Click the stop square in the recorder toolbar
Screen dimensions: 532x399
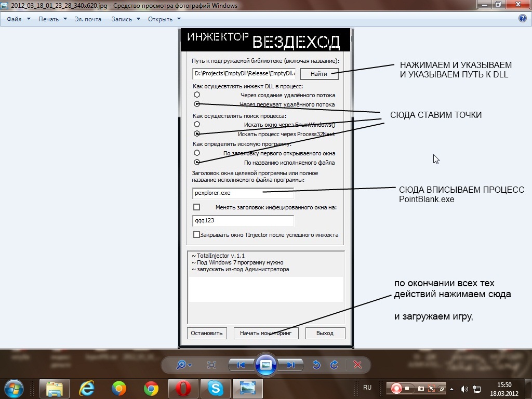407,389
